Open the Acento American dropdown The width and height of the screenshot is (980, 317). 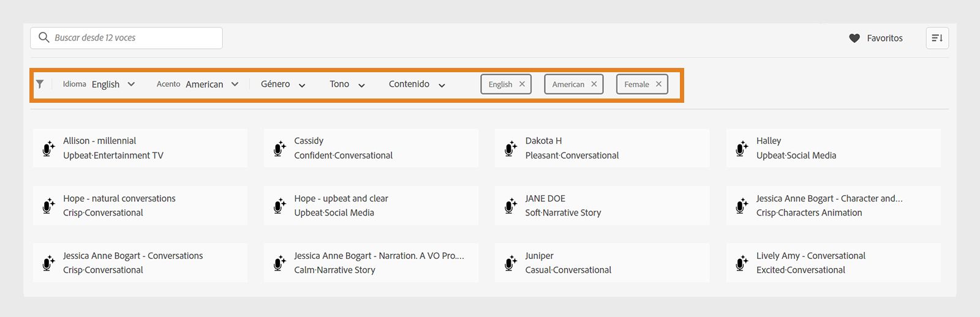click(211, 84)
